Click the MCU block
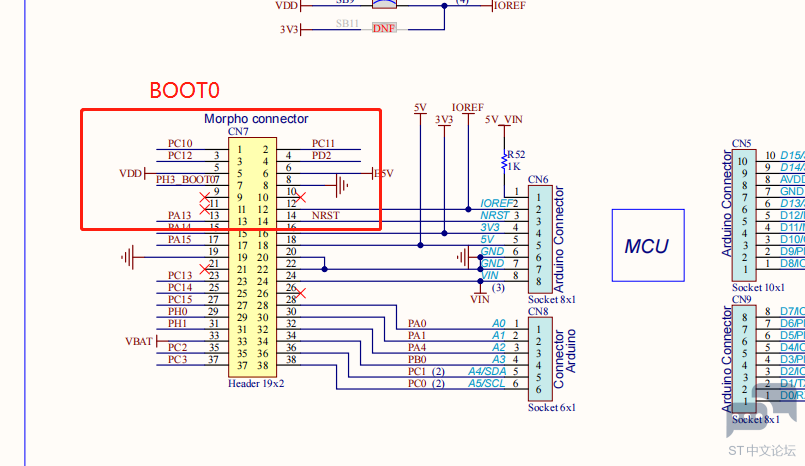 point(648,245)
